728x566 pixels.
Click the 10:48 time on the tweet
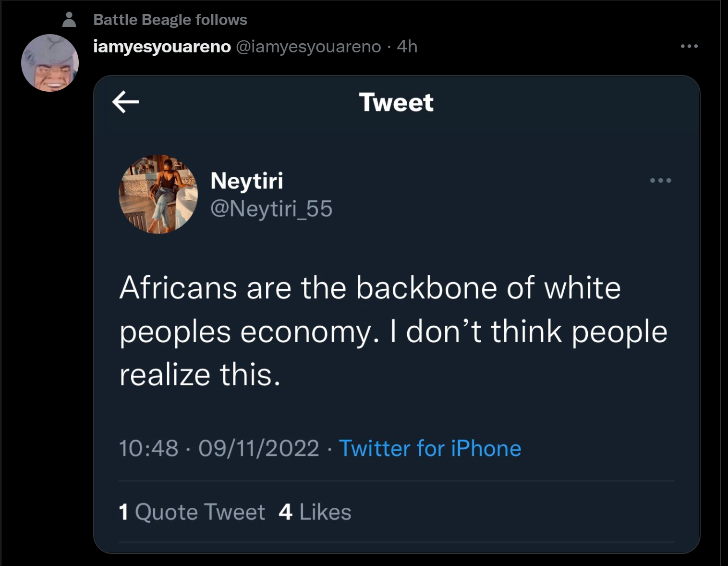point(148,448)
